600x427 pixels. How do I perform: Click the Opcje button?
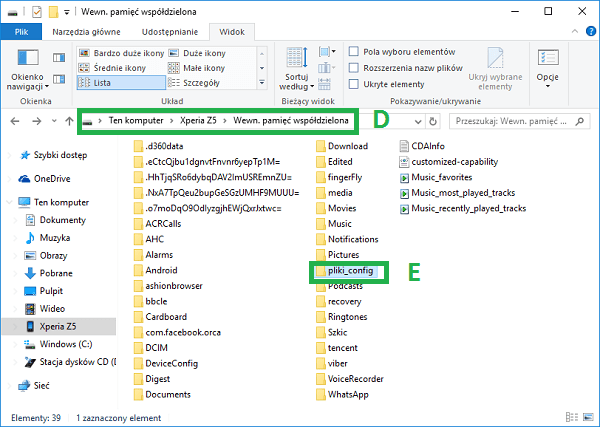coord(548,69)
